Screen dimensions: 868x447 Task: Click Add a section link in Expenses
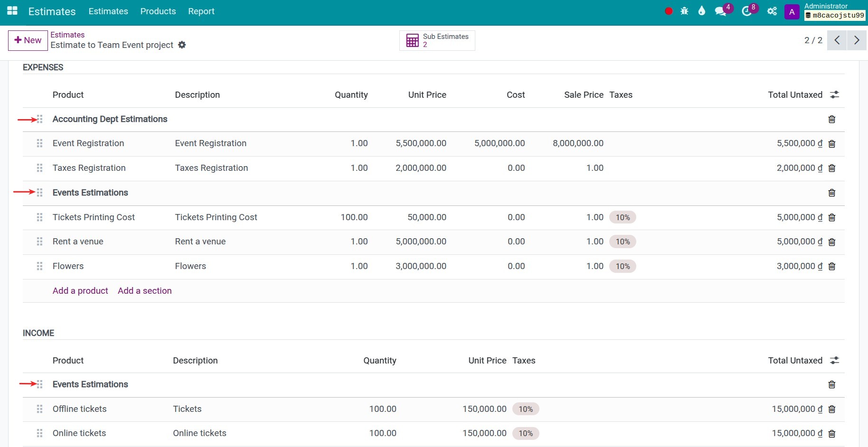click(145, 291)
